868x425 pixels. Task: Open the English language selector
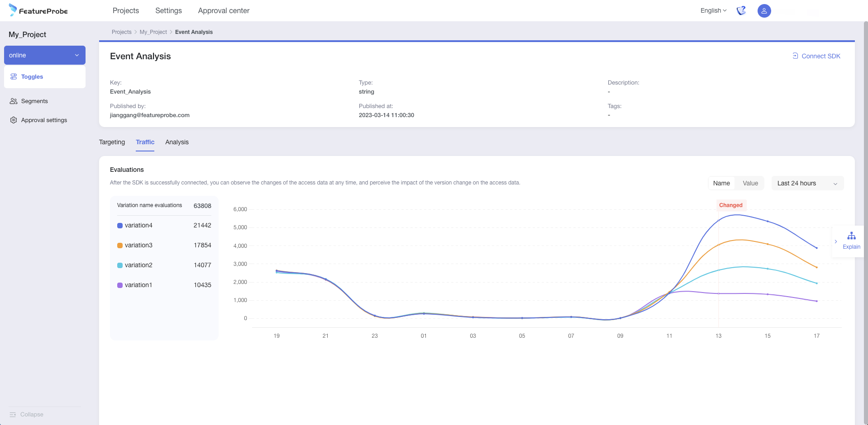pyautogui.click(x=713, y=10)
